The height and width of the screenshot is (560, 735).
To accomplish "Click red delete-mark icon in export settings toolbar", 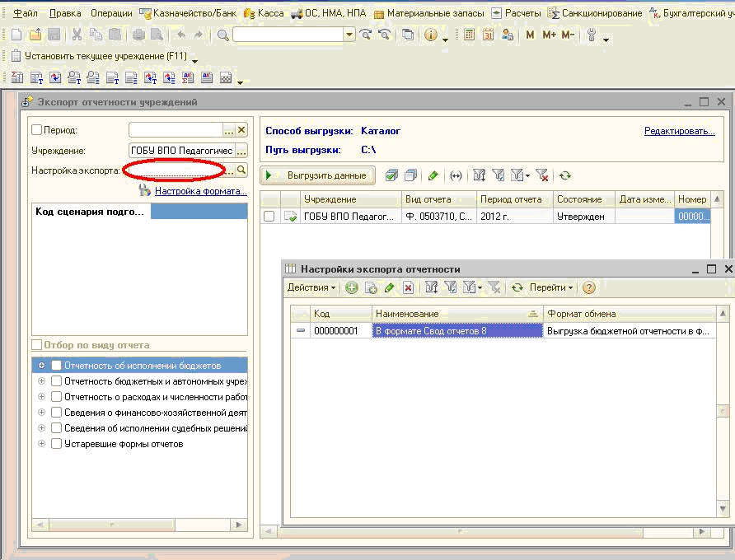I will pyautogui.click(x=408, y=287).
